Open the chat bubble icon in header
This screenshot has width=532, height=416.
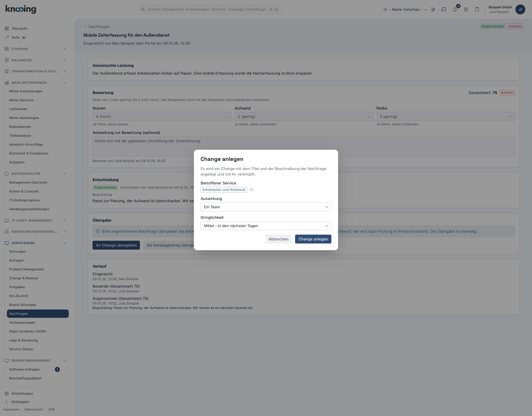[444, 9]
